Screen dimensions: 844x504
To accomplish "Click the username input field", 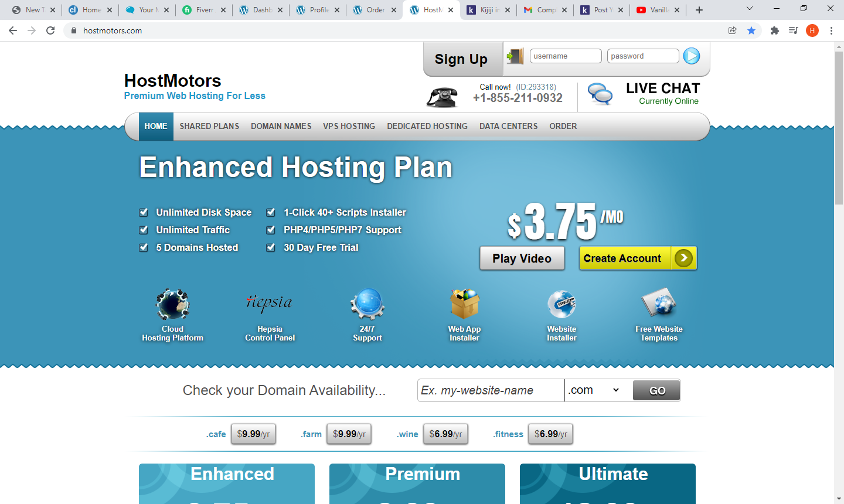I will pos(566,56).
